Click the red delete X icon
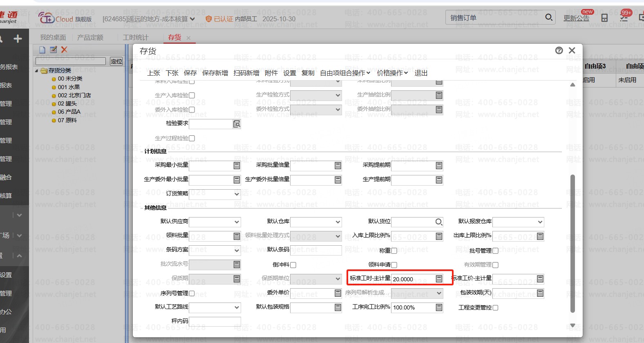Image resolution: width=644 pixels, height=343 pixels. (64, 49)
